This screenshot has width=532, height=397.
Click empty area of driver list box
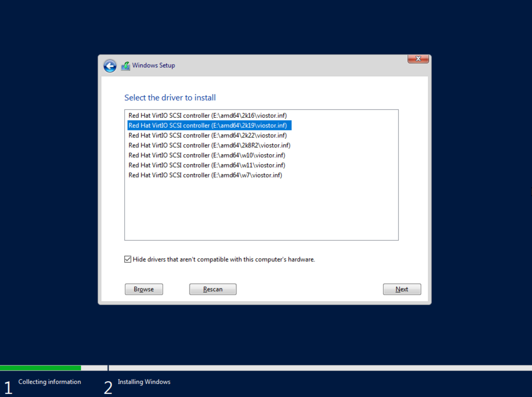[261, 209]
